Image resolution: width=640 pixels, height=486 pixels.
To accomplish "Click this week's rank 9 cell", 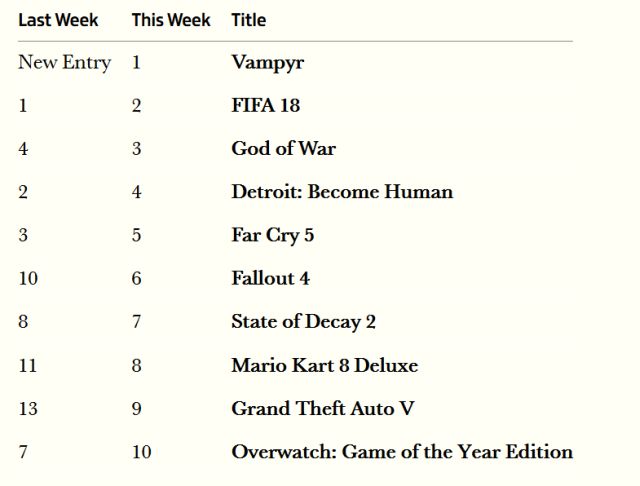I will tap(136, 408).
